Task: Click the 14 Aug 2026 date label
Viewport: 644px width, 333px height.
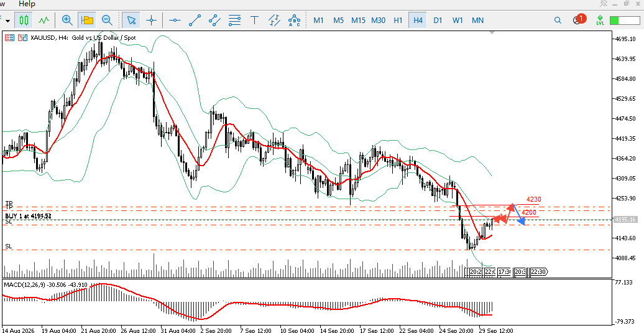Action: point(19,330)
